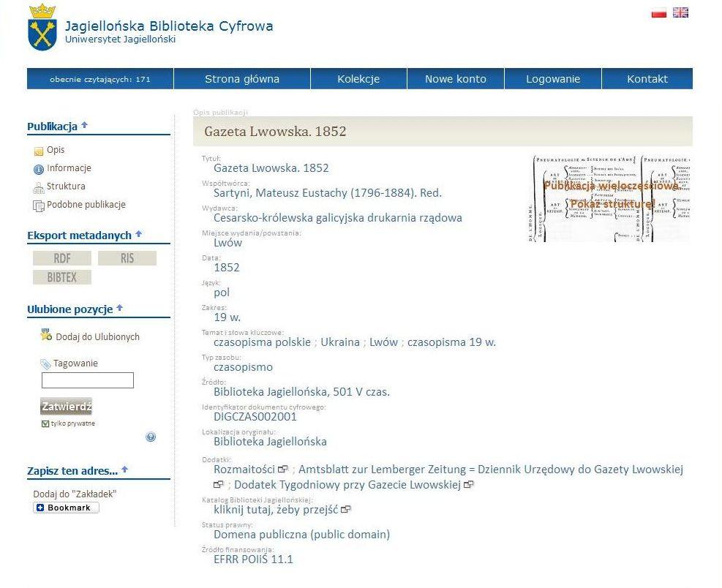Open Dodatek Tygodniowy przy Gazecie Lwowskiej link
This screenshot has width=722, height=588.
click(347, 484)
